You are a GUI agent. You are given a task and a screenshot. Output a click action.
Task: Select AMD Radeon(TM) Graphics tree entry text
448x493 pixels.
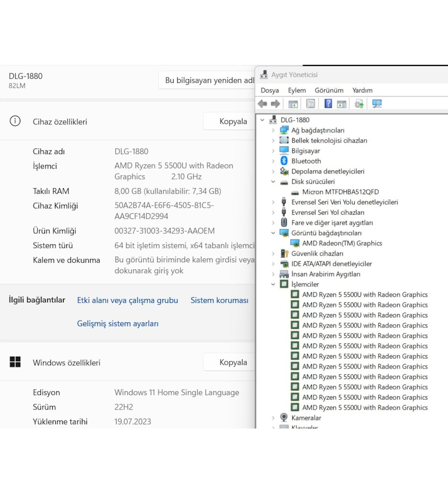[x=342, y=243]
